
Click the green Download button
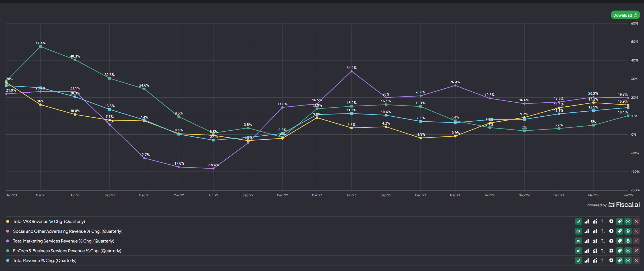click(625, 15)
